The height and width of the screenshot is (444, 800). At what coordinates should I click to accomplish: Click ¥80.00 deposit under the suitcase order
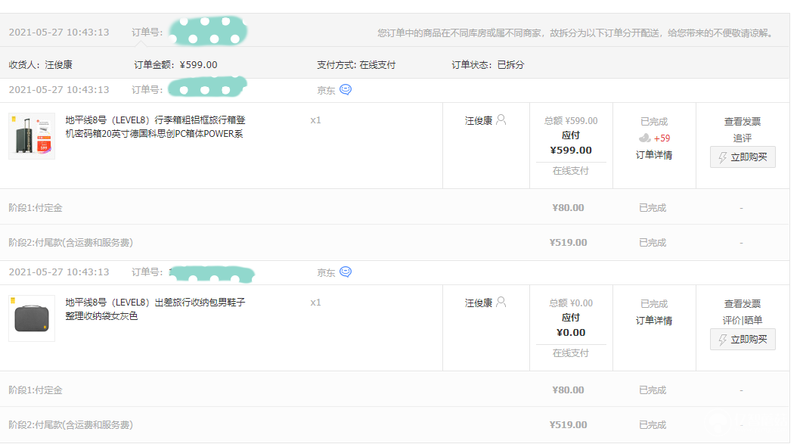tap(568, 208)
